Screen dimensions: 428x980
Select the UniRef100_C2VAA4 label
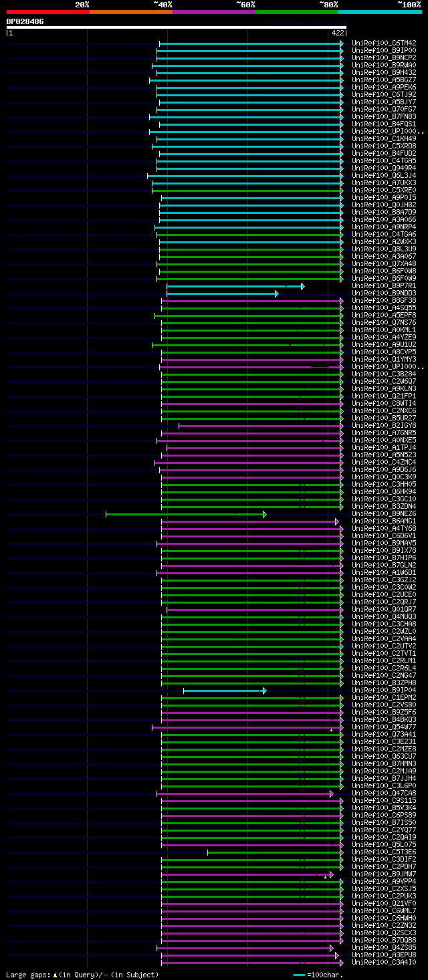pos(384,639)
